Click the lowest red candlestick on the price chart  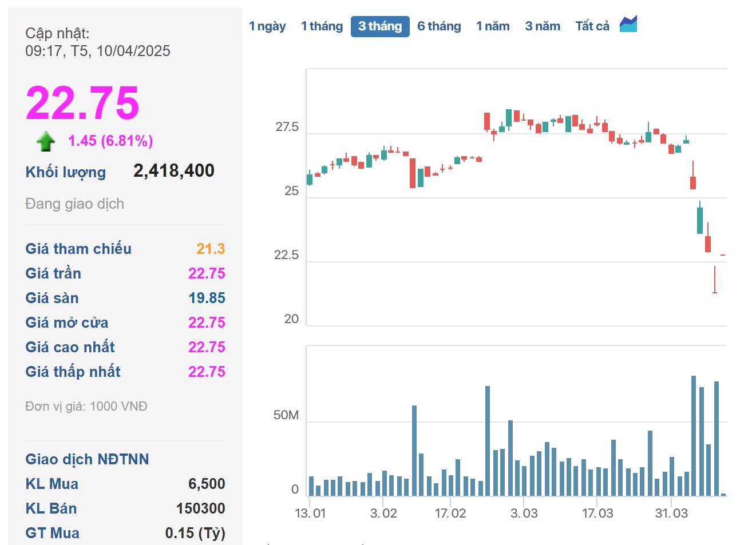tap(715, 280)
